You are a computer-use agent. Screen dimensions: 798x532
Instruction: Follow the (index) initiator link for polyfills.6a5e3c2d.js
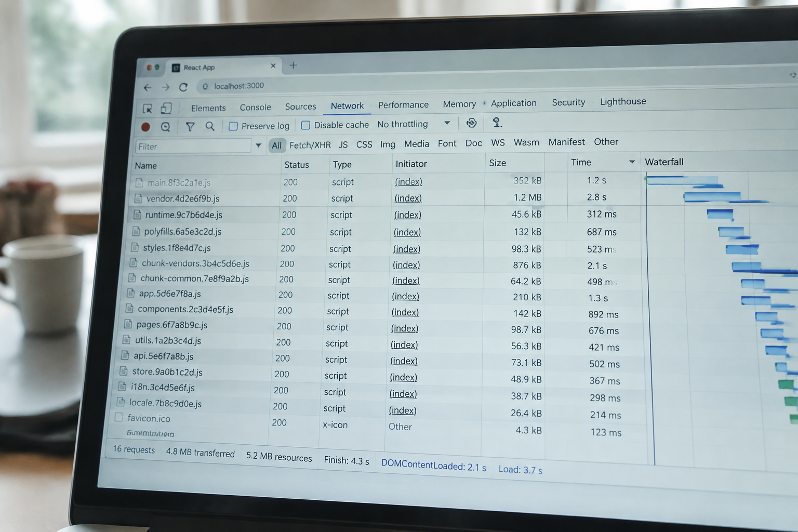(x=407, y=232)
